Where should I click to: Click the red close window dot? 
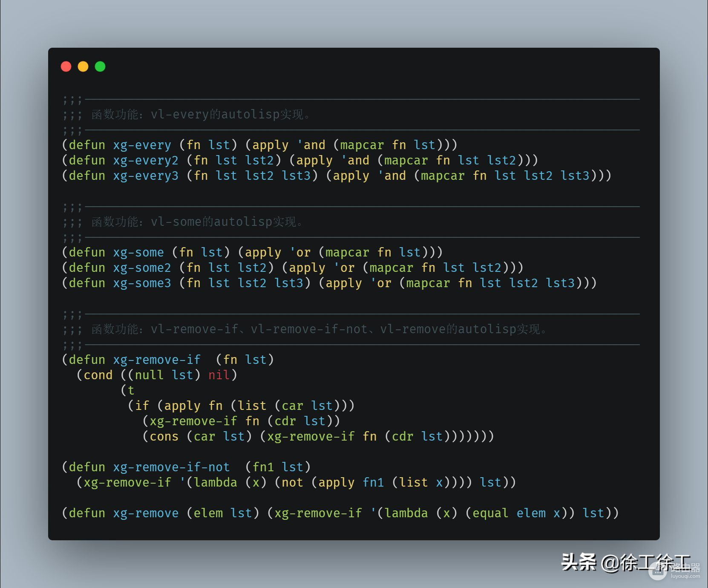(x=66, y=66)
